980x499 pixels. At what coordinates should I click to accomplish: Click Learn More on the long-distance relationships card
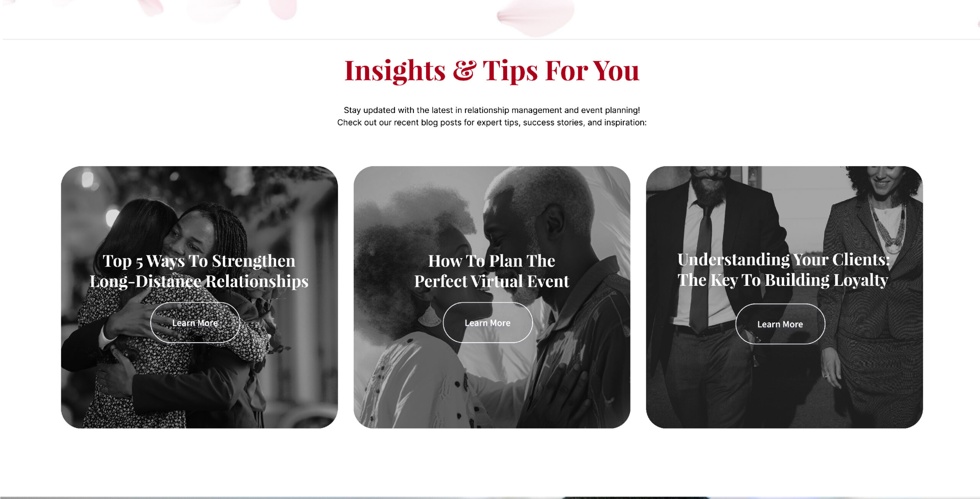(x=195, y=323)
